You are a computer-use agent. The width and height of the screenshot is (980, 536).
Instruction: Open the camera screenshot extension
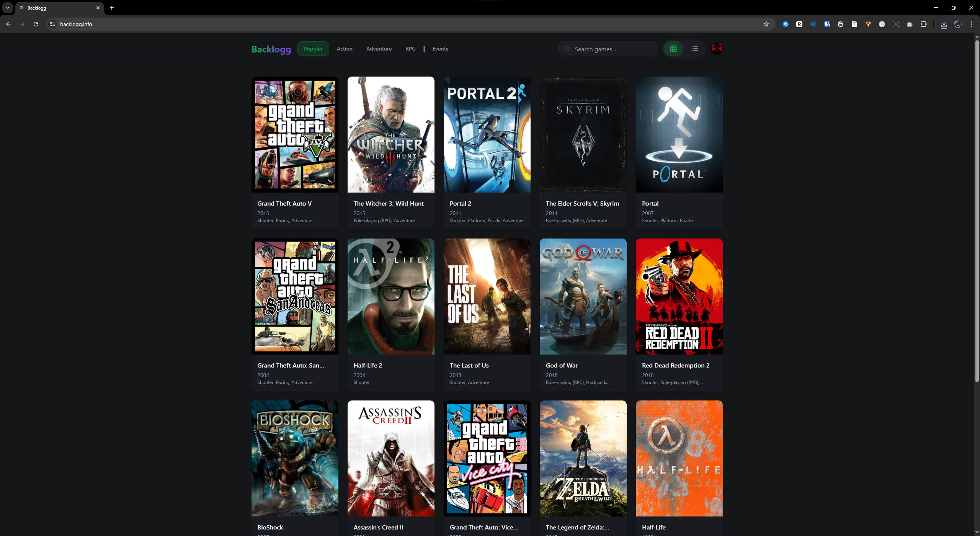click(909, 24)
